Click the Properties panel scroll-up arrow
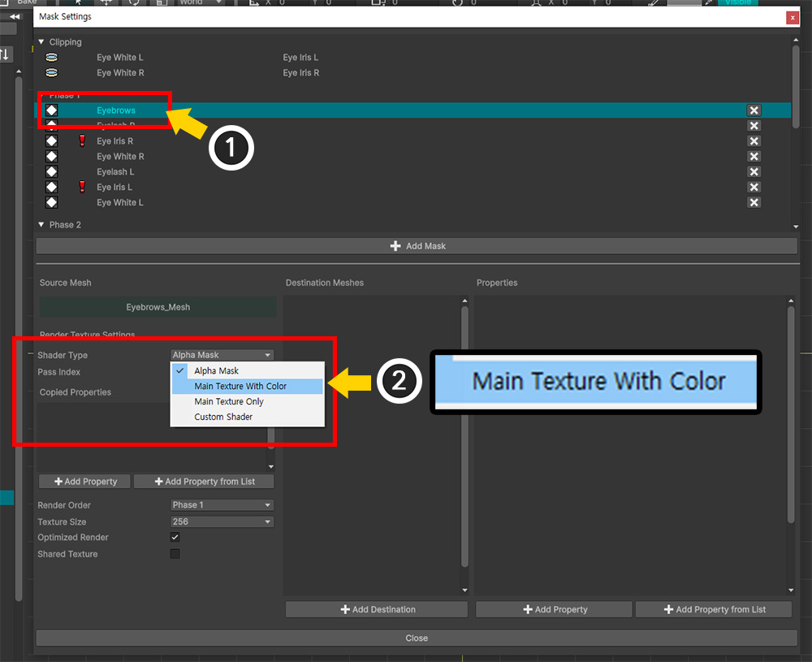812x662 pixels. pyautogui.click(x=791, y=301)
